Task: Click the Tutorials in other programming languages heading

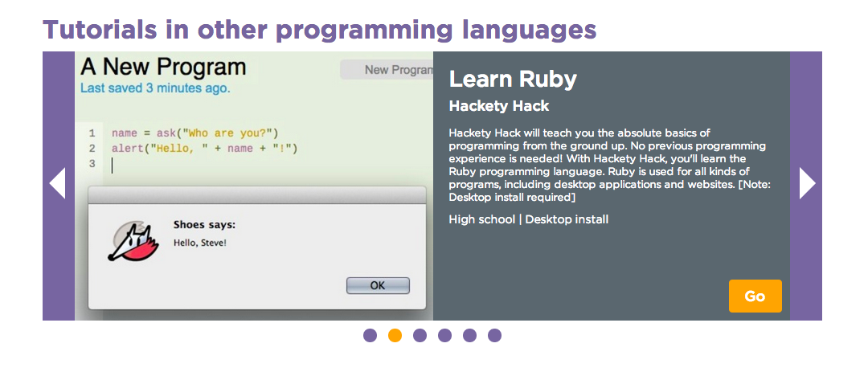Action: click(319, 30)
